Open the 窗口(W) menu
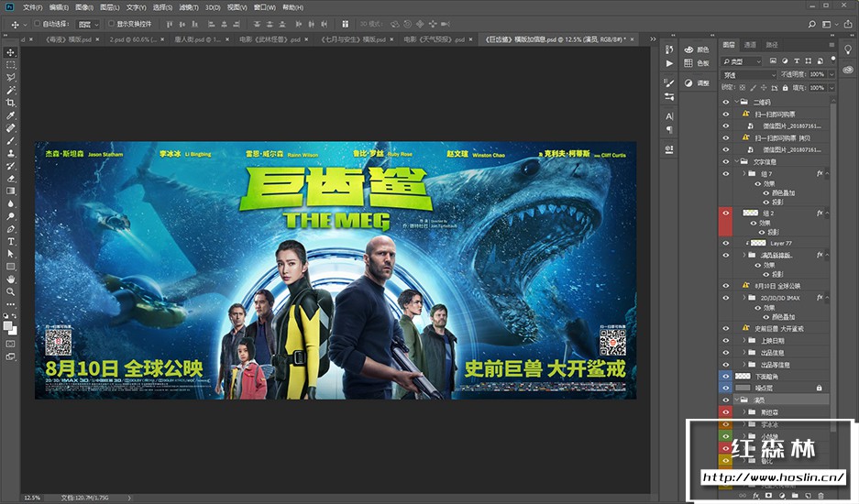The width and height of the screenshot is (859, 504). (x=265, y=7)
